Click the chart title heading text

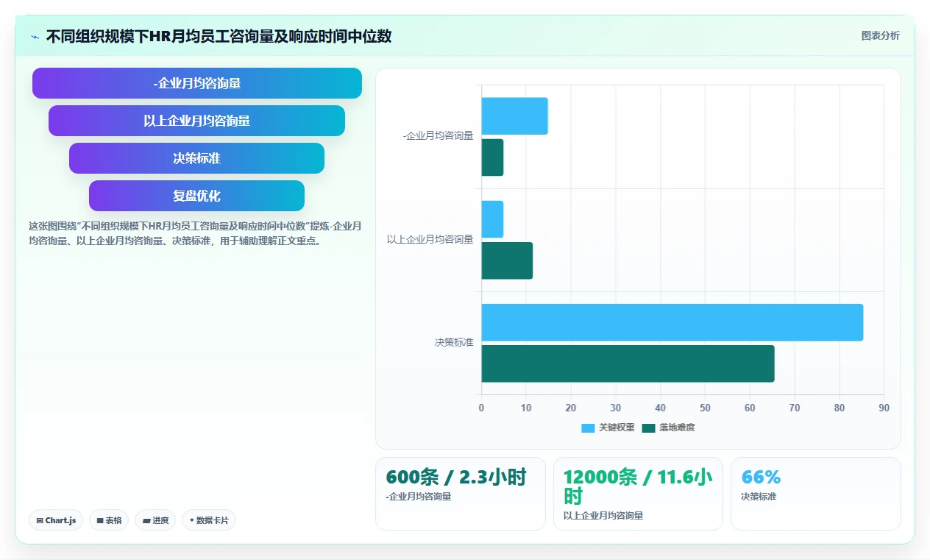(x=219, y=36)
